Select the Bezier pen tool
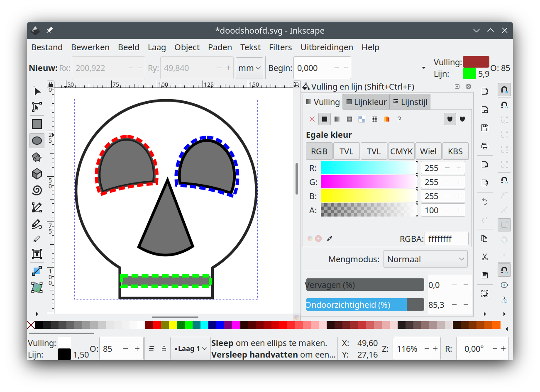The height and width of the screenshot is (392, 540). (37, 207)
